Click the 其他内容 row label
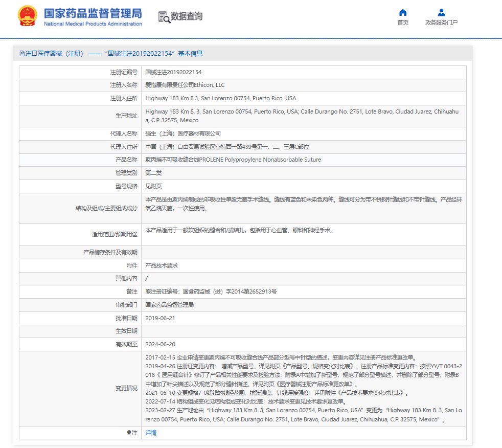This screenshot has height=448, width=502. (x=126, y=278)
